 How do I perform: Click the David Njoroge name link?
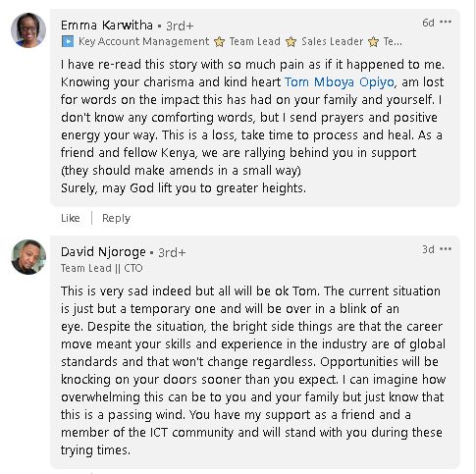(x=103, y=252)
